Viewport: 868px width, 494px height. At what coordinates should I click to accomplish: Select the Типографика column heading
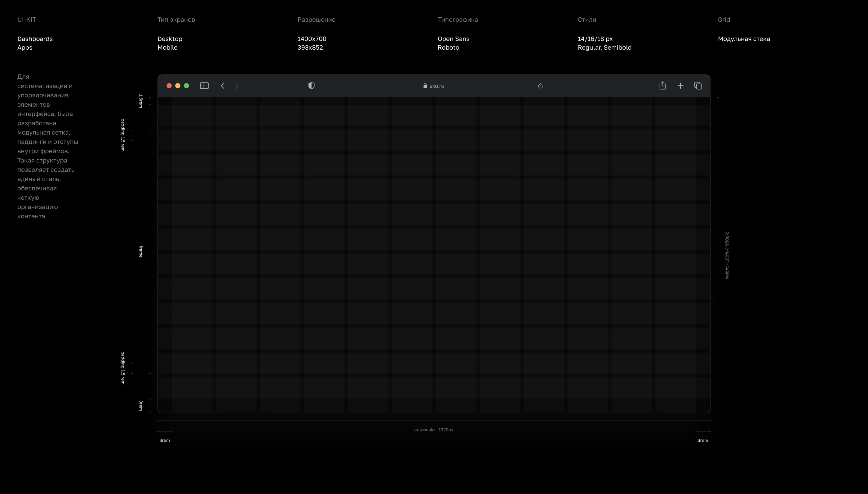[x=458, y=20]
